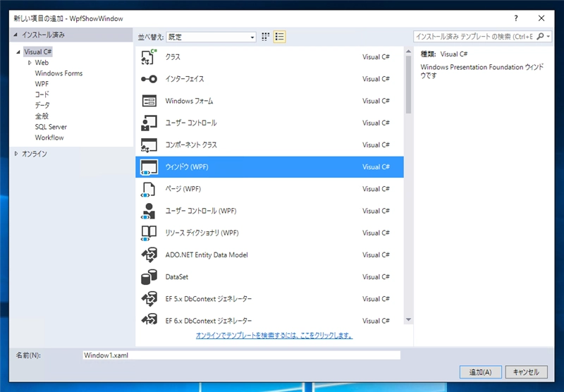Click the インターフェイス template icon
Screen dimensions: 564x392
[149, 79]
